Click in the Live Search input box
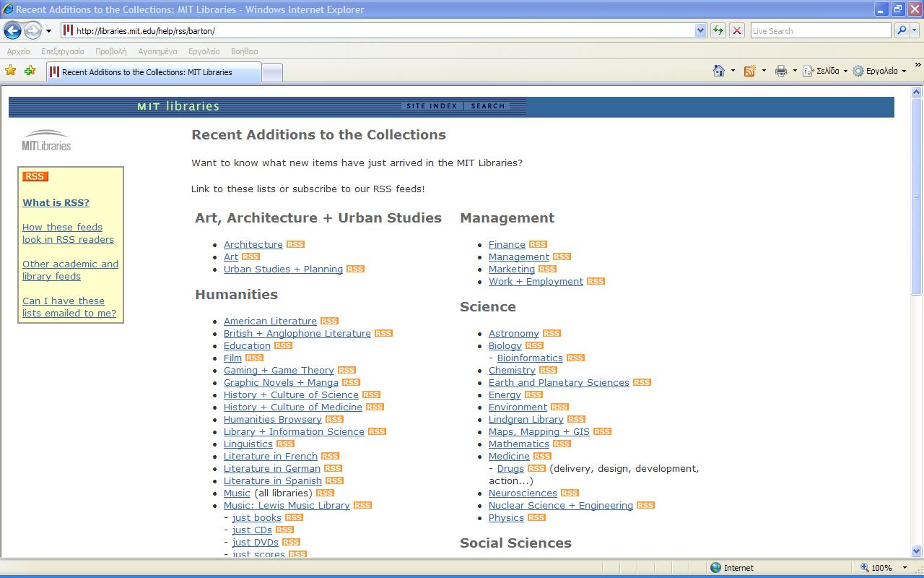 coord(821,30)
